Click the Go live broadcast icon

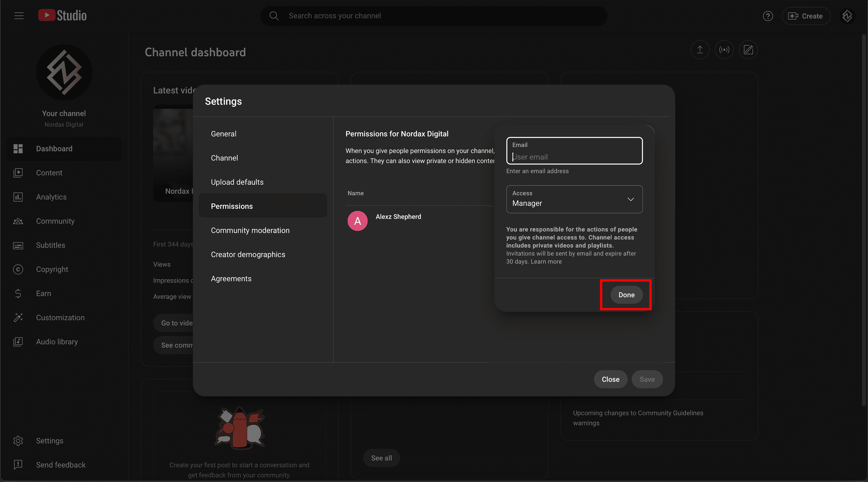click(724, 50)
